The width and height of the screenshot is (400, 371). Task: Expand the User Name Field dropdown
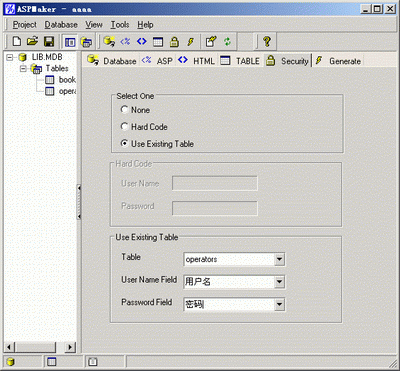click(279, 282)
